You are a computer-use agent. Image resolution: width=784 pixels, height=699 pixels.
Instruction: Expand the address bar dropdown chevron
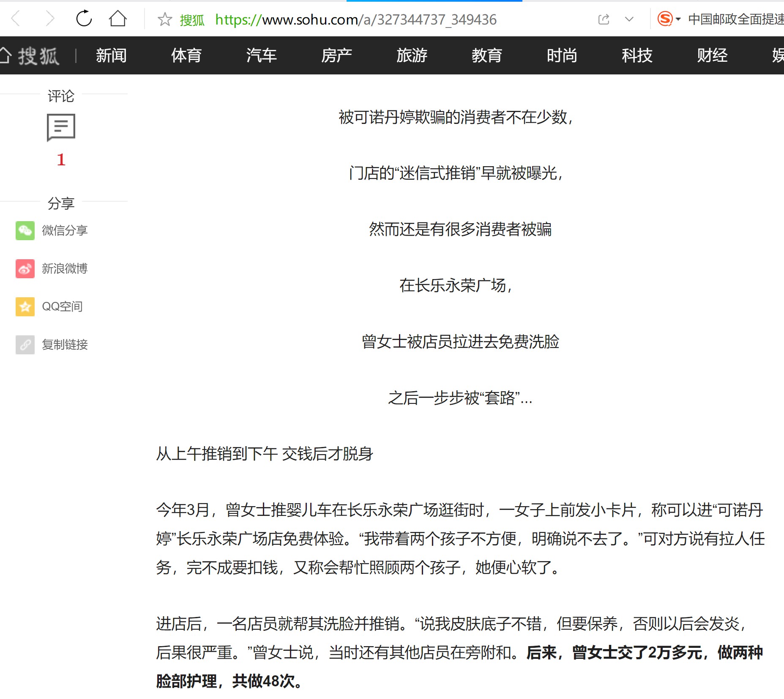pos(629,19)
